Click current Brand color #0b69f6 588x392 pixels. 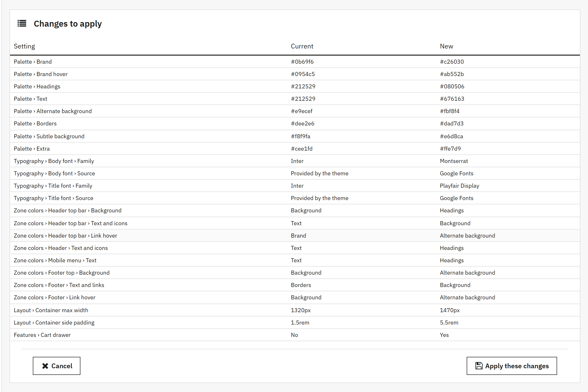click(x=302, y=62)
